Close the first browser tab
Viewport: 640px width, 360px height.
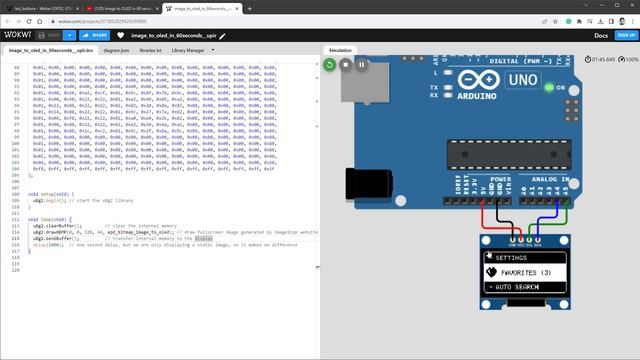point(78,9)
